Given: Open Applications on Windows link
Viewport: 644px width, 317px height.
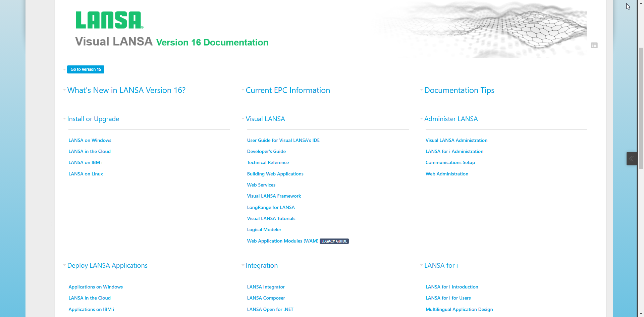Looking at the screenshot, I should click(96, 287).
